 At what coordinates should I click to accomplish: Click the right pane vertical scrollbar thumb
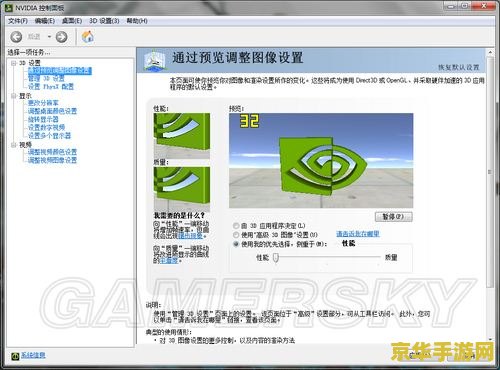pos(490,172)
